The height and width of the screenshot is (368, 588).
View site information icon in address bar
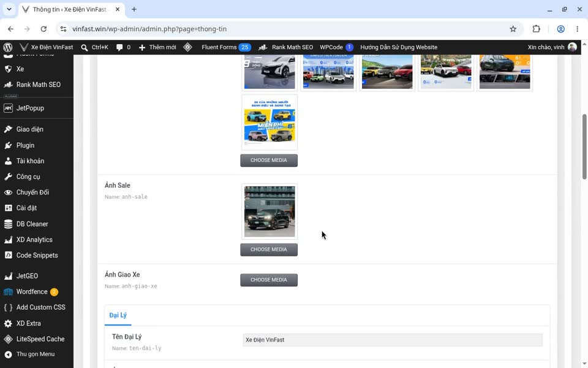[x=63, y=29]
